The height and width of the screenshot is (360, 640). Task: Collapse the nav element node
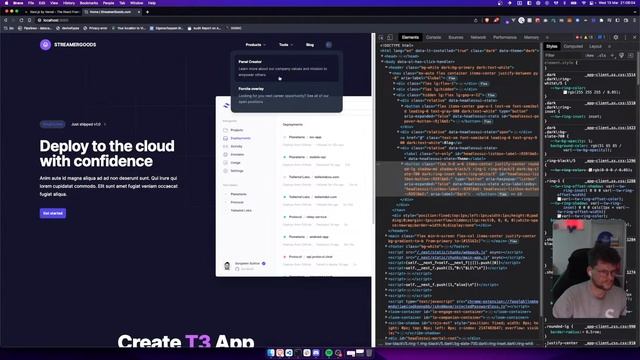coord(391,73)
